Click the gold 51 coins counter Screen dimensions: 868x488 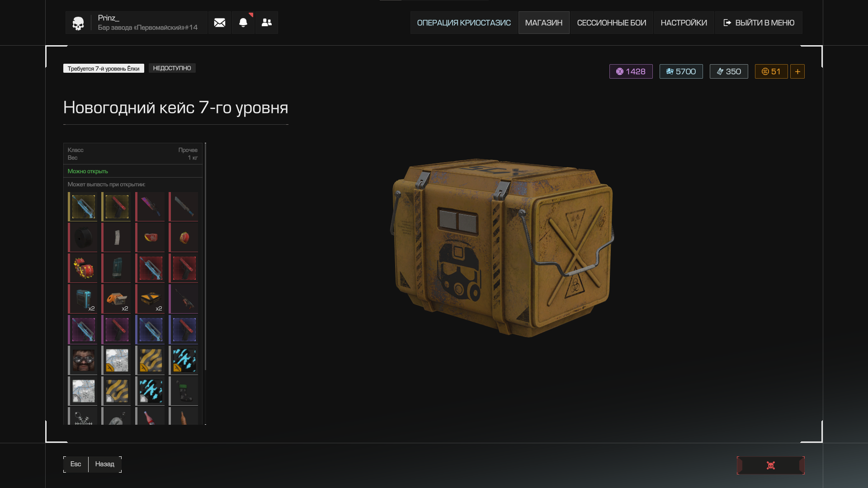point(771,71)
